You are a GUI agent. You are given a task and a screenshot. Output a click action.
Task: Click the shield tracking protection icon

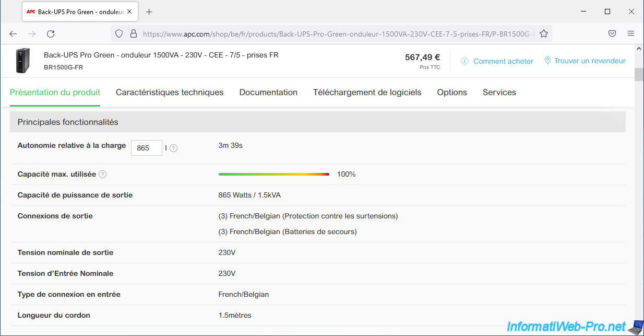tap(119, 33)
